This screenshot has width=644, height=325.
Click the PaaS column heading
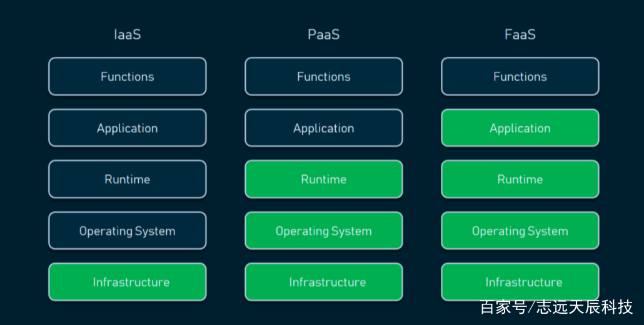(x=324, y=34)
